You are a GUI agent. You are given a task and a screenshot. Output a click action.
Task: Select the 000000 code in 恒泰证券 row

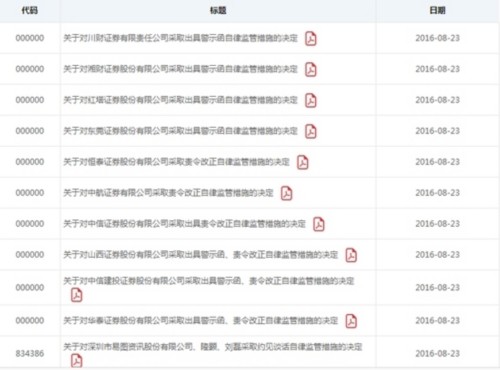[30, 162]
